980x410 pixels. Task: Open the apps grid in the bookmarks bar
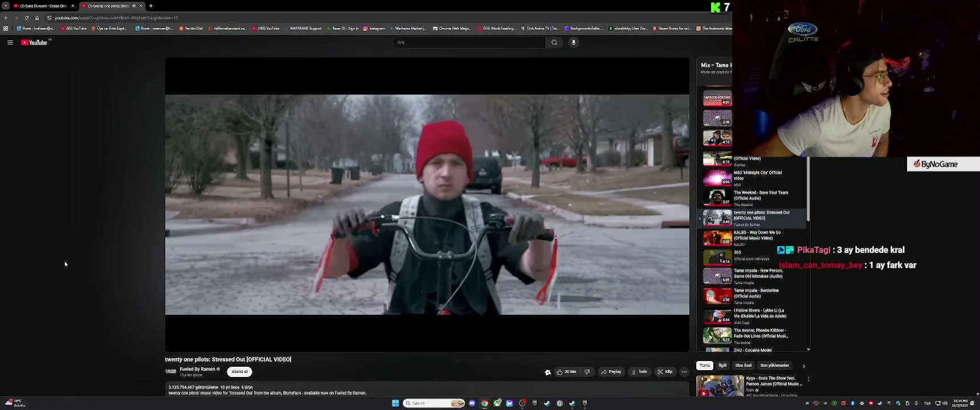[x=6, y=28]
